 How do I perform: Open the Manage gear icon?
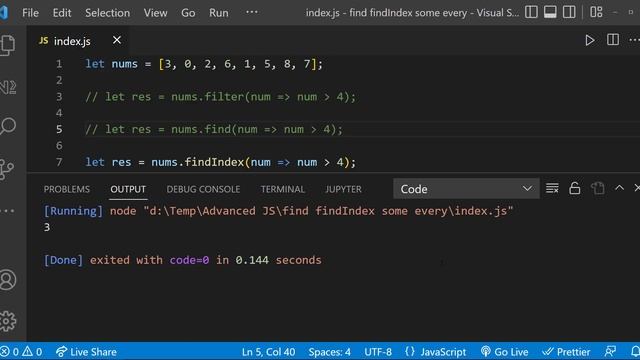[7, 321]
